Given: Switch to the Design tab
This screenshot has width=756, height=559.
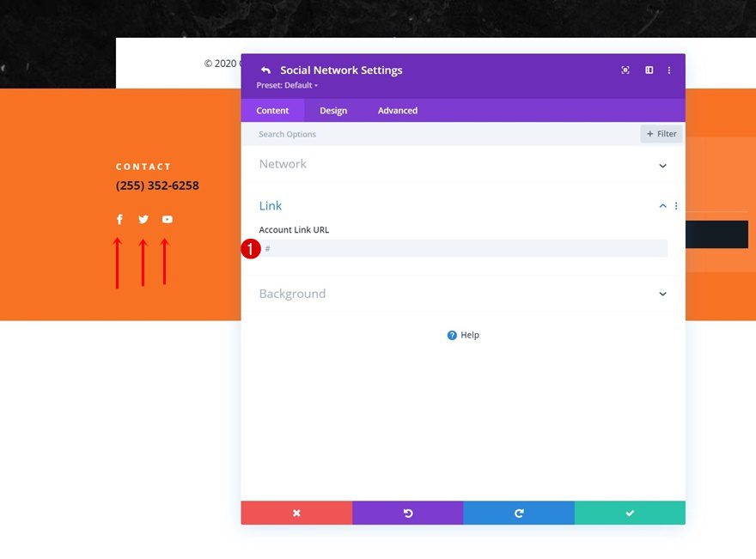Looking at the screenshot, I should coord(333,111).
